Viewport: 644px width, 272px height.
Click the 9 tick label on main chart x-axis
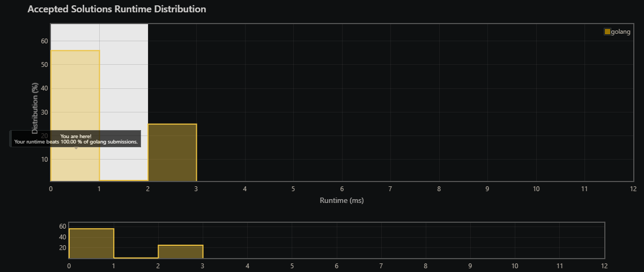pyautogui.click(x=487, y=188)
